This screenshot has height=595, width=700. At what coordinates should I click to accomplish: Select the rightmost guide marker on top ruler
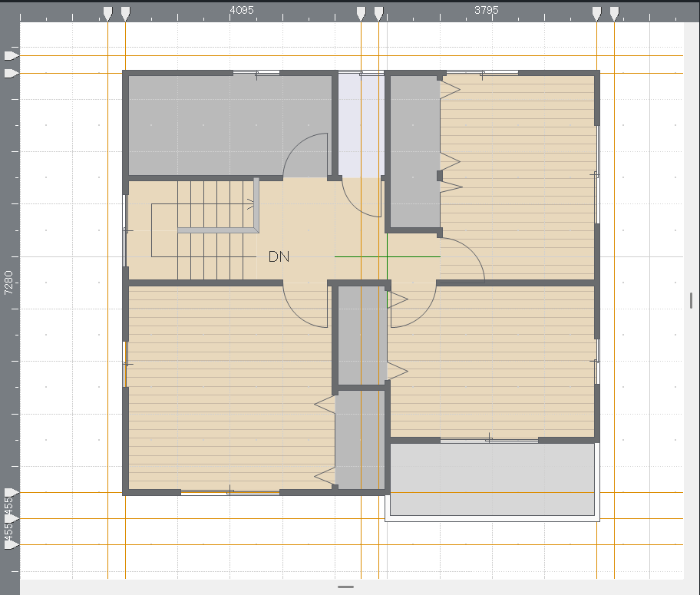click(614, 12)
